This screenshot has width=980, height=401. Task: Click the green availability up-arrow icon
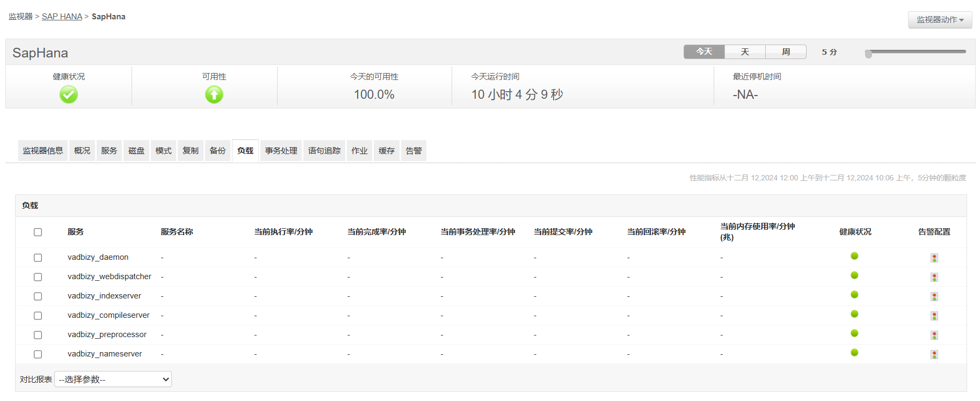214,95
